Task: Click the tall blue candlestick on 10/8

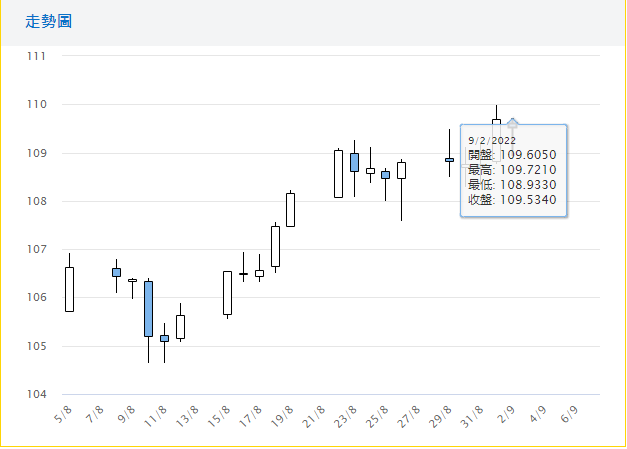Action: pyautogui.click(x=148, y=308)
